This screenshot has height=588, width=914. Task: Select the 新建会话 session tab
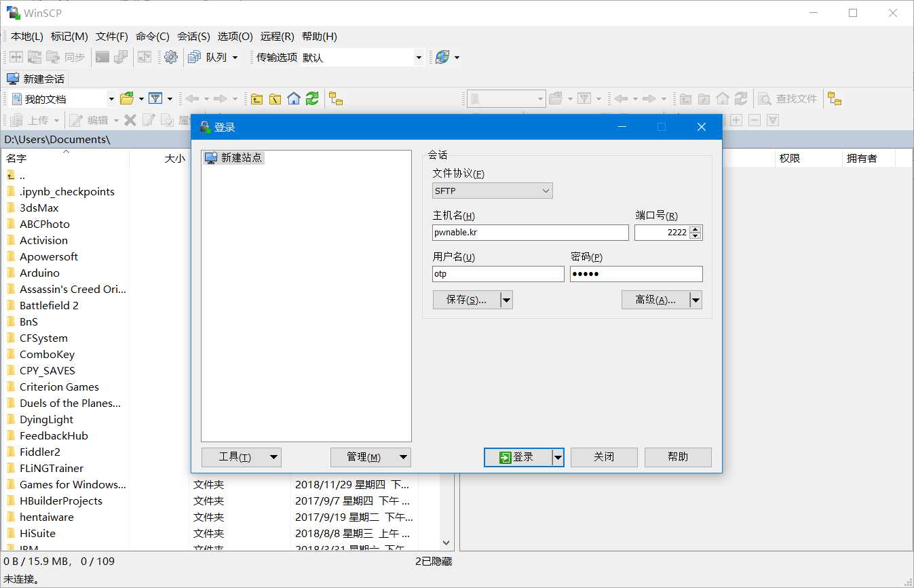[x=36, y=79]
